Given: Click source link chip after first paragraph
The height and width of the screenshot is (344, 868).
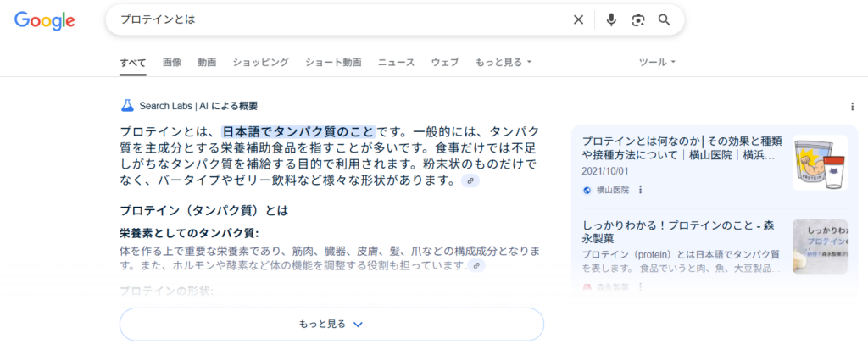Looking at the screenshot, I should tap(470, 180).
